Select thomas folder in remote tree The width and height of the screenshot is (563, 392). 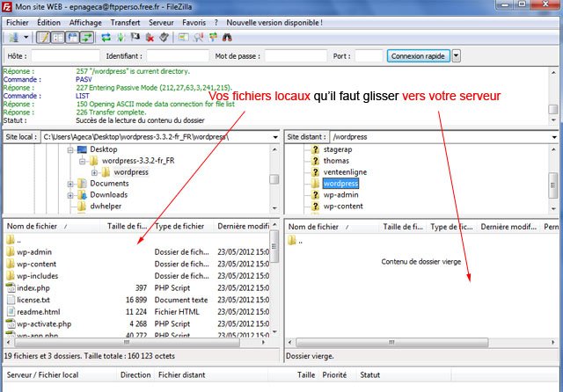click(x=336, y=161)
